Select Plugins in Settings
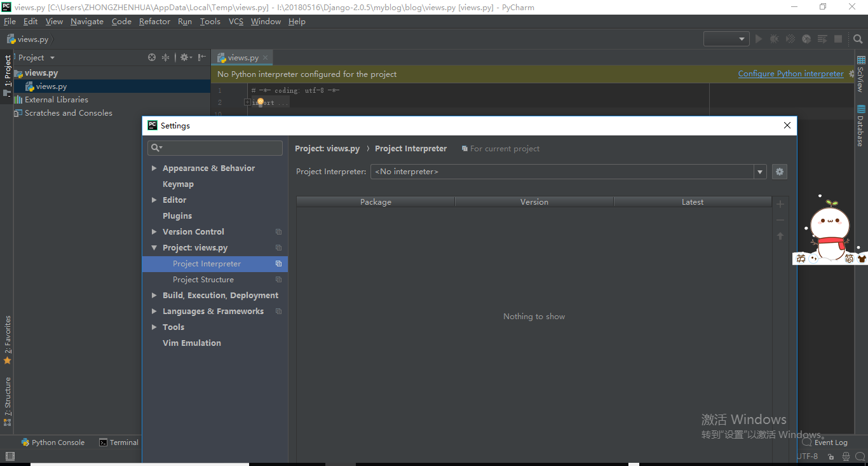The image size is (868, 466). point(177,216)
